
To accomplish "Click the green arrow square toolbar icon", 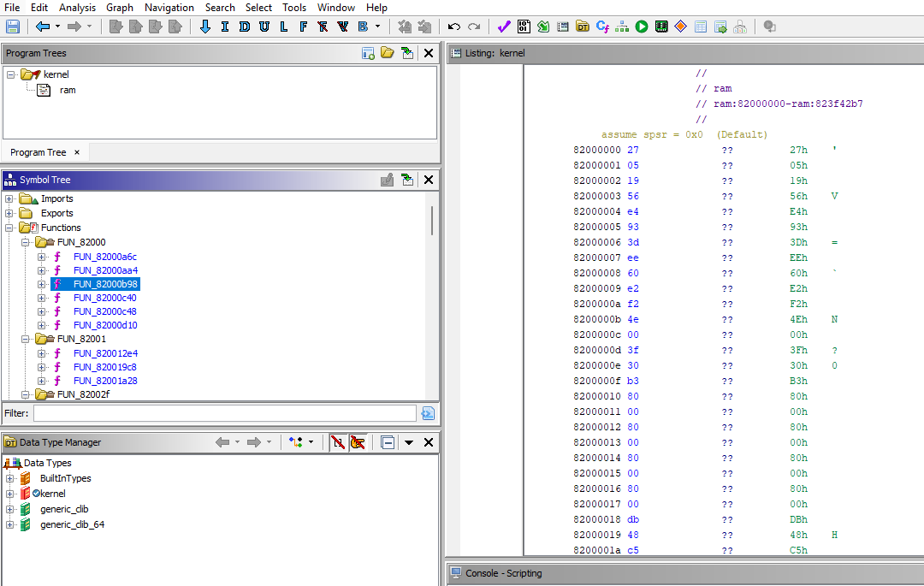I will point(543,27).
